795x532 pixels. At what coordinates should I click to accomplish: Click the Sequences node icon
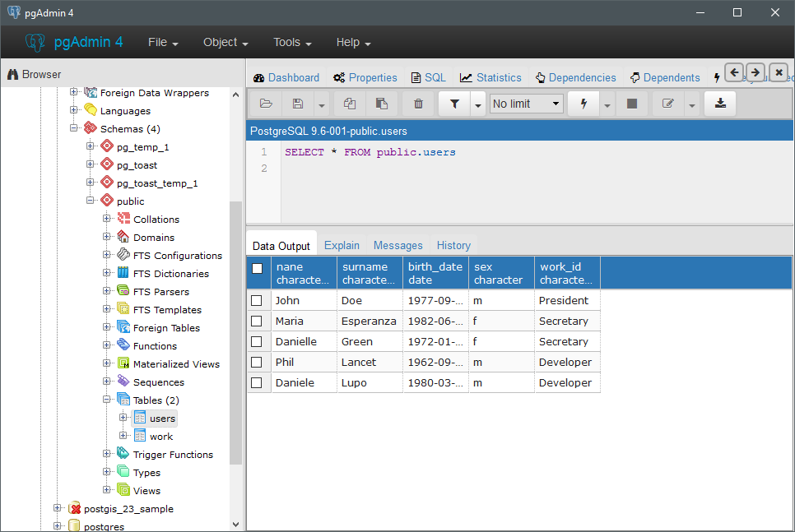point(123,382)
